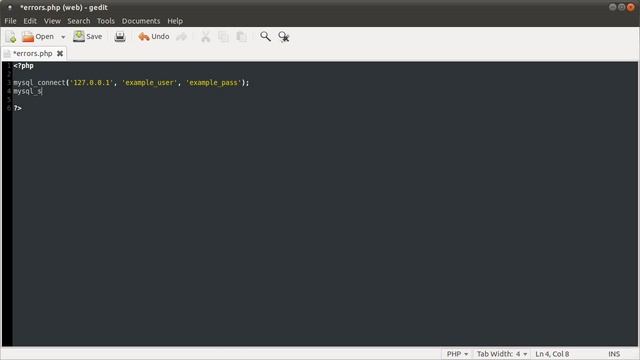Open the Find and Replace icon
This screenshot has width=640, height=360.
[284, 37]
